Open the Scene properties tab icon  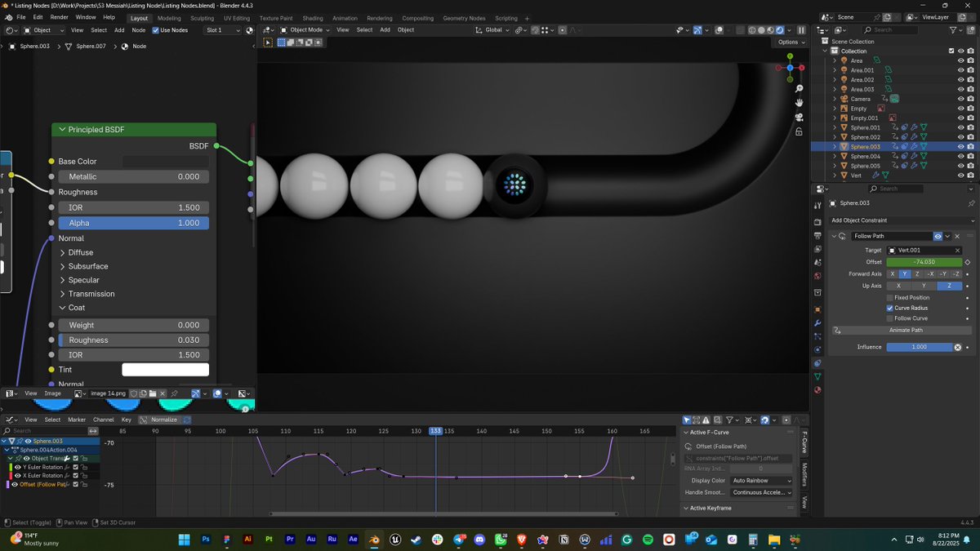click(817, 262)
